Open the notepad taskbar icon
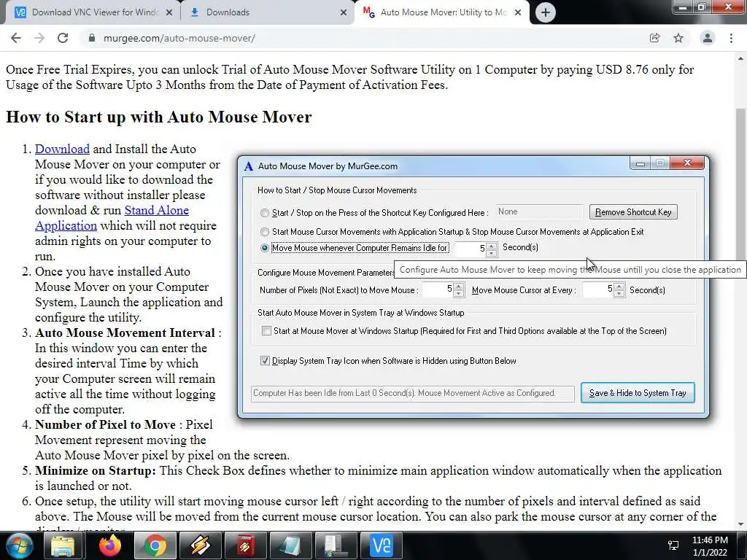 tap(290, 545)
